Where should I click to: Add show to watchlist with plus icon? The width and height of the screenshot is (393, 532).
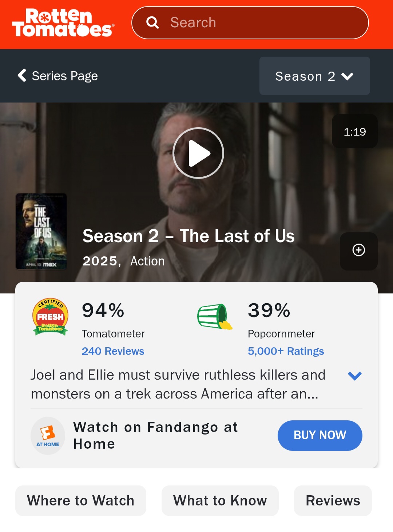(359, 250)
